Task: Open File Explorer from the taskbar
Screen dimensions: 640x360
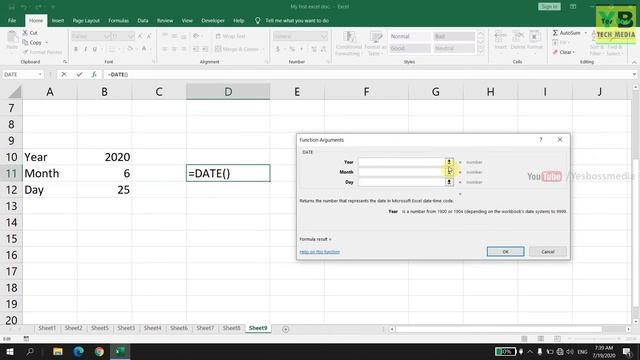Action: [58, 351]
